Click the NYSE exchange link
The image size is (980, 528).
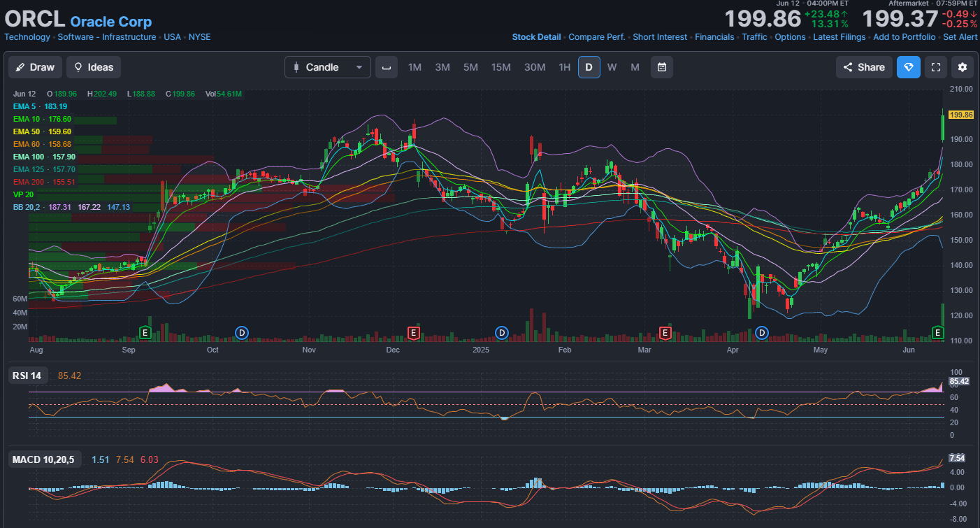(x=199, y=37)
